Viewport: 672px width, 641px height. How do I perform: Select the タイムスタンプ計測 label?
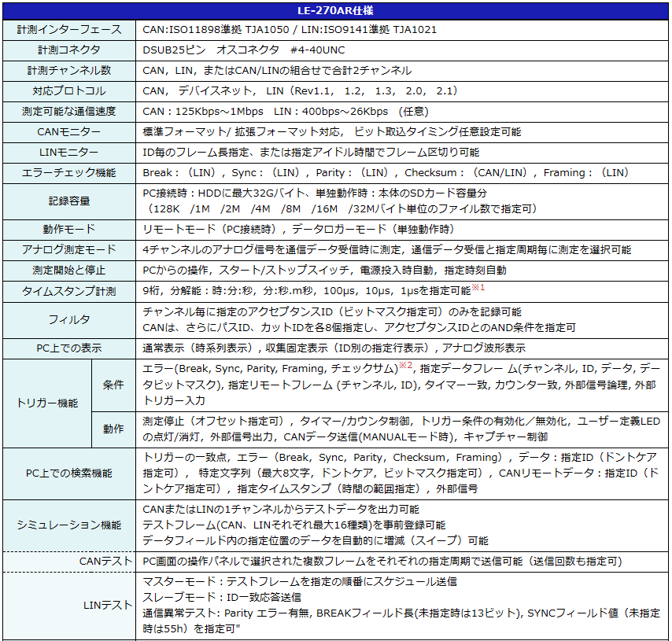coord(69,291)
